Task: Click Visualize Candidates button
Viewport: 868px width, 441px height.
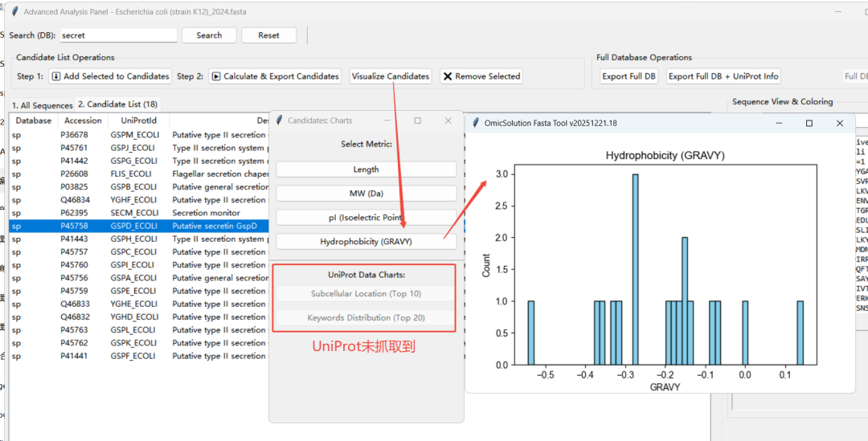Action: pos(391,76)
